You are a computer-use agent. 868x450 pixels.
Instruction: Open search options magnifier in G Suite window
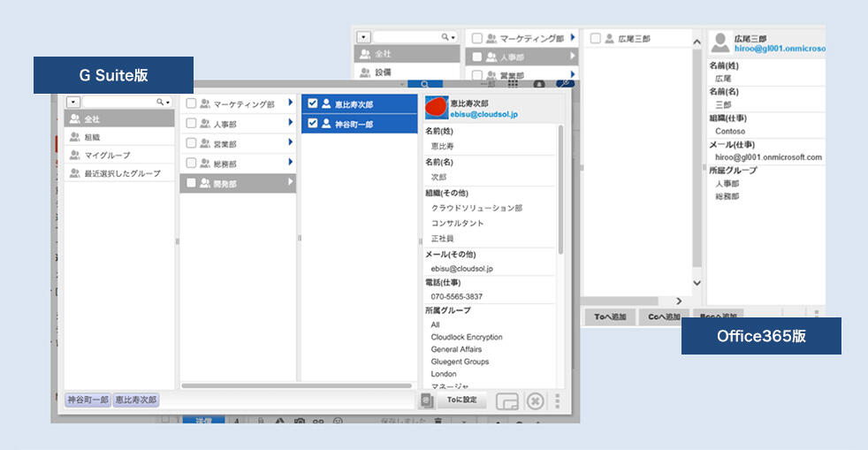tap(163, 103)
